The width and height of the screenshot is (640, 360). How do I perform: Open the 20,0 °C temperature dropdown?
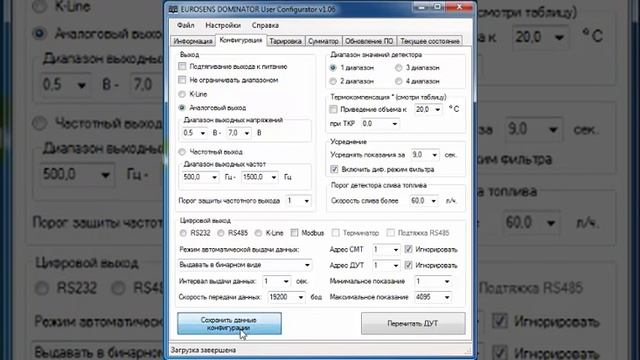tap(428, 109)
